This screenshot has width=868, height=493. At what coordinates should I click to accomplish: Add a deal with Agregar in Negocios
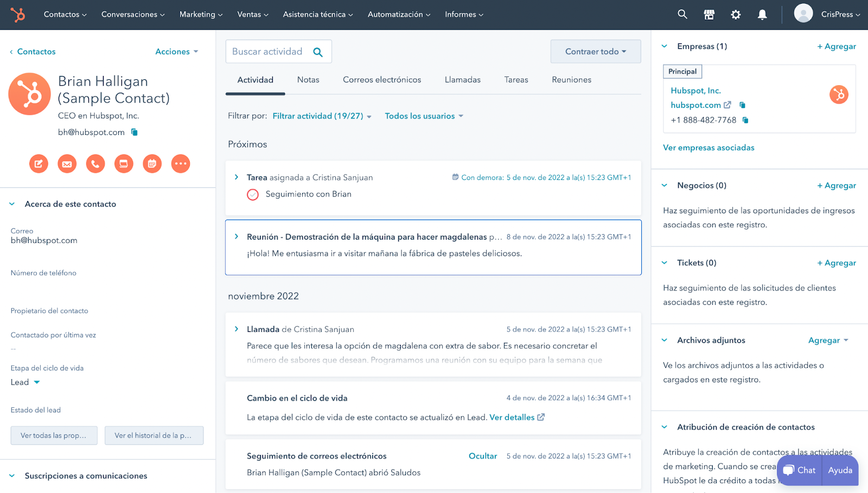837,185
